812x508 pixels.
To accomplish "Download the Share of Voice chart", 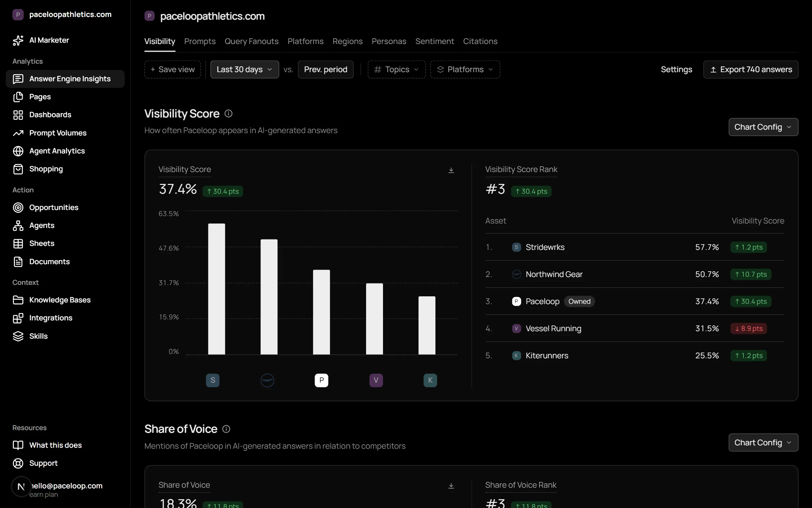I will (x=451, y=486).
